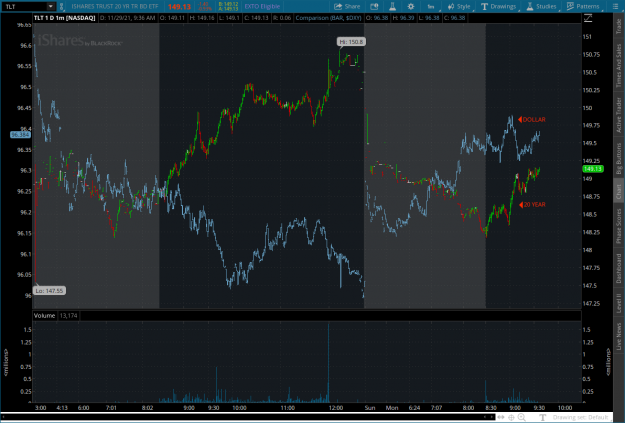Viewport: 625px width, 423px height.
Task: Expand the TLT symbol dropdown arrow
Action: (x=51, y=6)
